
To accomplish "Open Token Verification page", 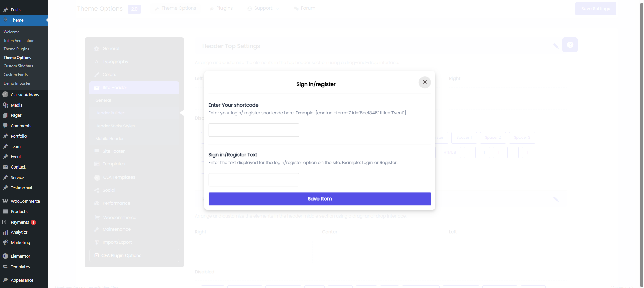I will (x=19, y=41).
